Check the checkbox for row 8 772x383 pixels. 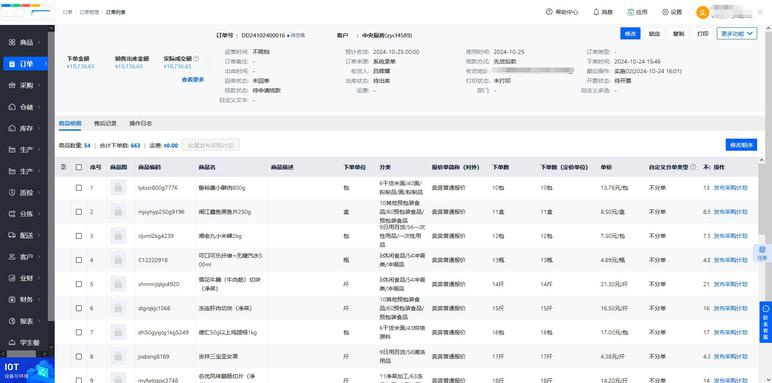point(79,356)
